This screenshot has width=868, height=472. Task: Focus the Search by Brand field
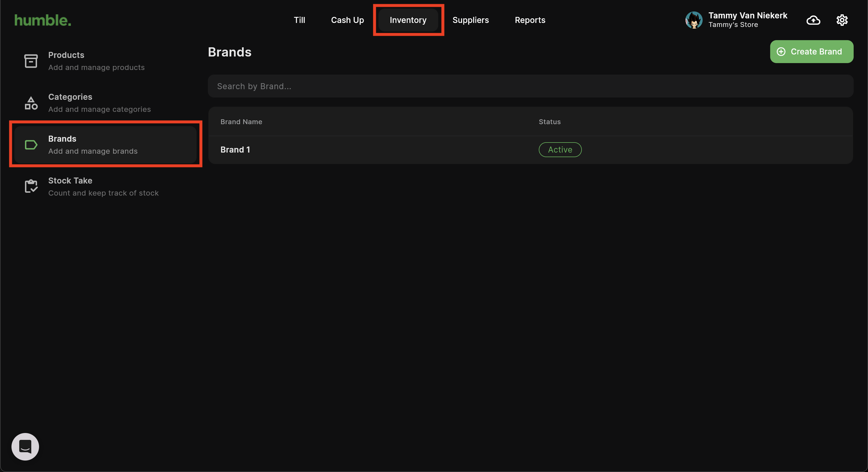coord(530,86)
